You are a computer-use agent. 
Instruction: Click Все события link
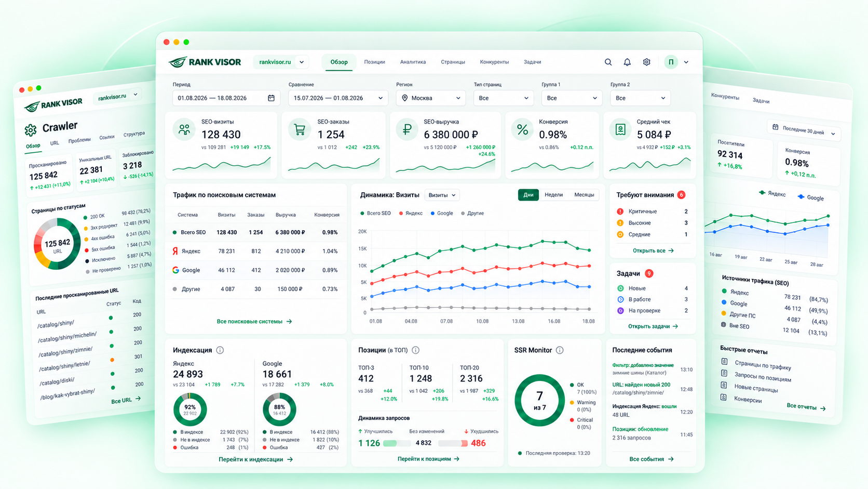tap(652, 459)
